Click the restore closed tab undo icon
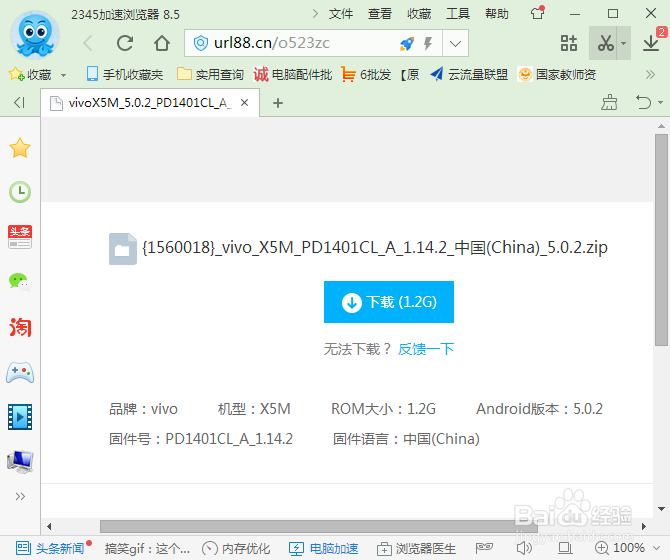The image size is (670, 560). pos(644,103)
